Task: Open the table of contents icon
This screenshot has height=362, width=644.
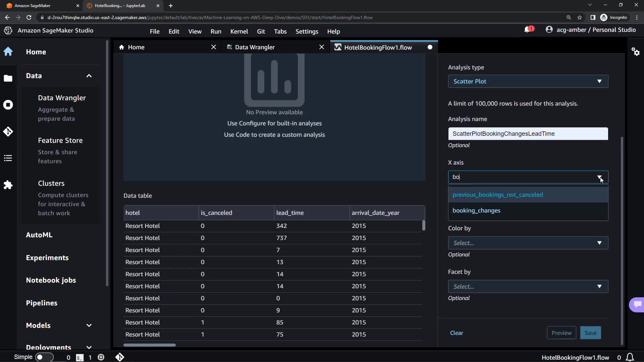Action: point(8,158)
